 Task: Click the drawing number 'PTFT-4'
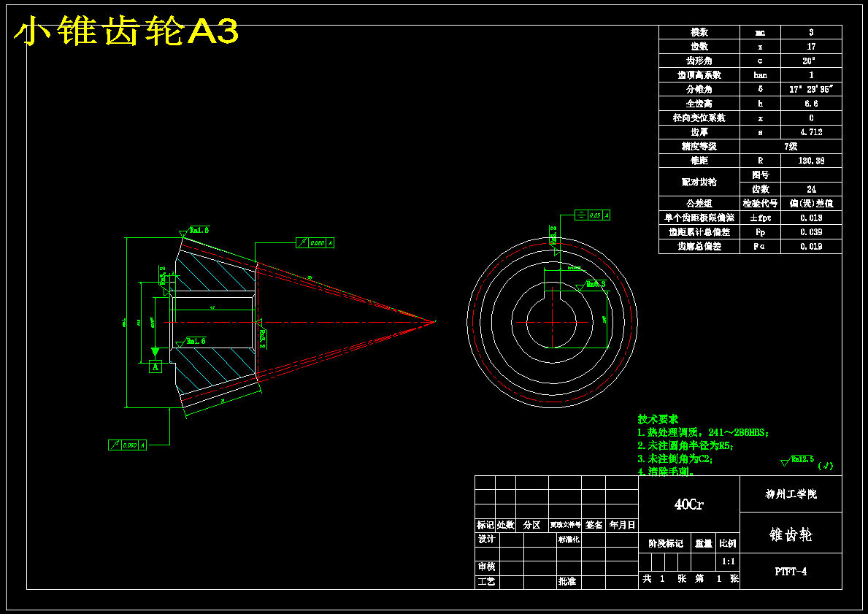(791, 572)
